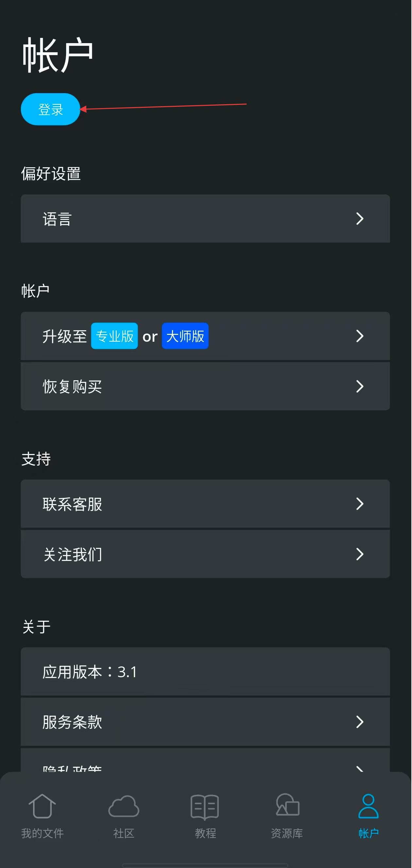The image size is (412, 868).
Task: Open 关注我们 follow us entry
Action: pyautogui.click(x=73, y=554)
